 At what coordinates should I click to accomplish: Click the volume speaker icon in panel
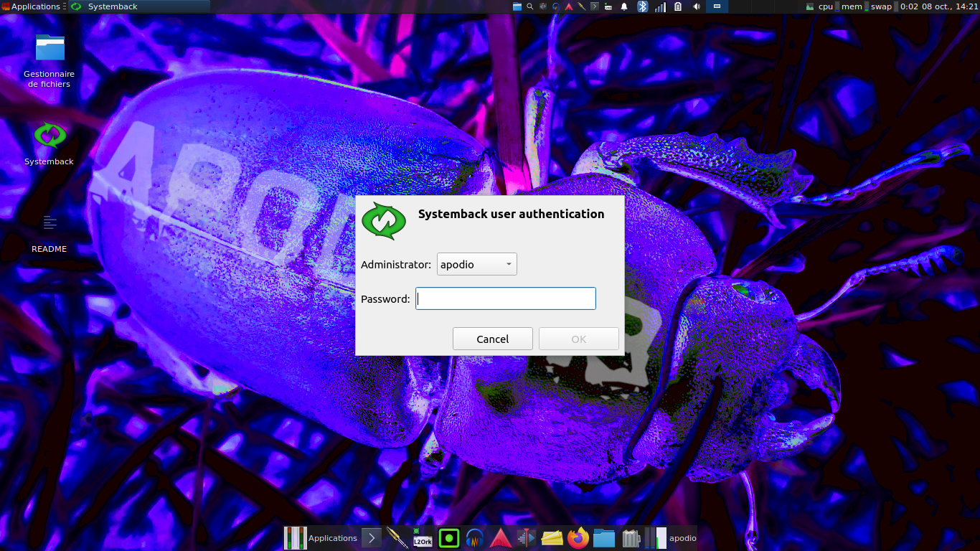696,6
